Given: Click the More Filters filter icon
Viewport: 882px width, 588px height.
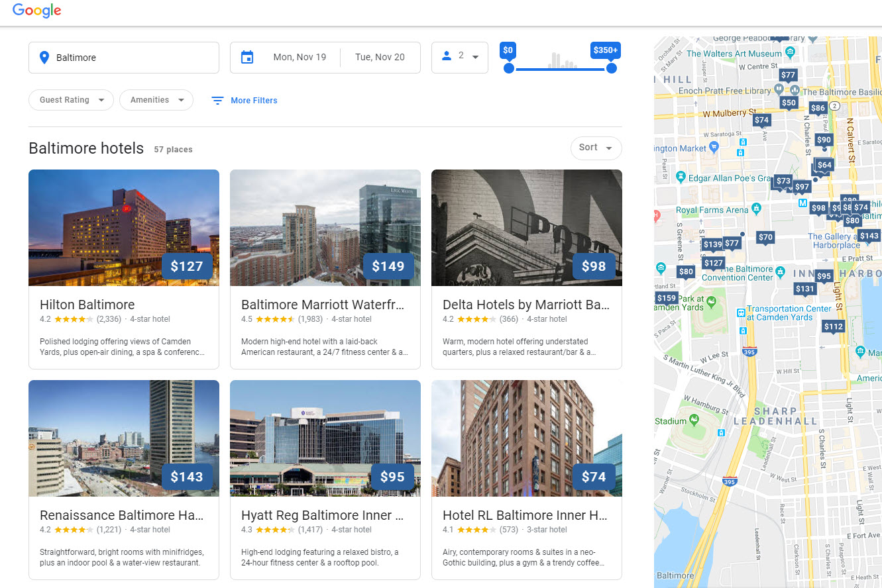Looking at the screenshot, I should tap(217, 101).
